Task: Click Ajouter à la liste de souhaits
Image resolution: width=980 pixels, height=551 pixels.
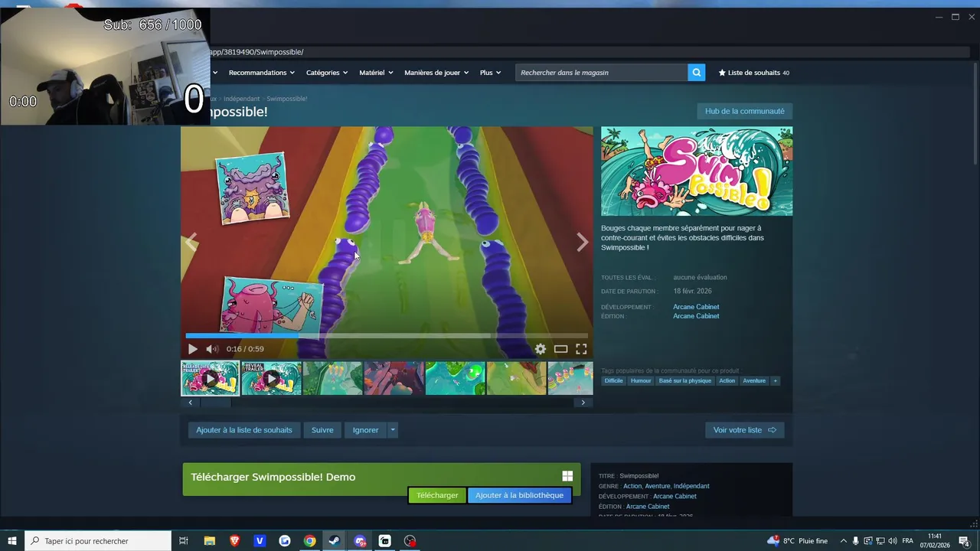Action: pyautogui.click(x=244, y=430)
